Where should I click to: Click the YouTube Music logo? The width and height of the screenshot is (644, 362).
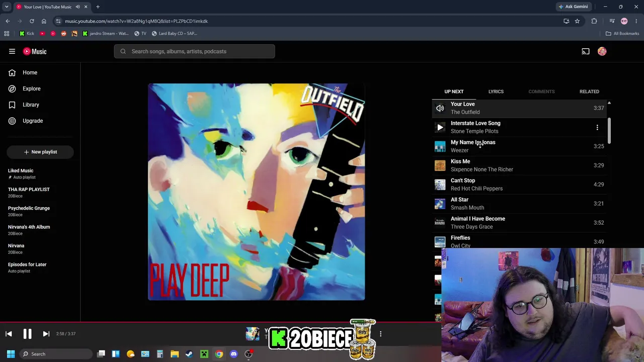pos(35,51)
